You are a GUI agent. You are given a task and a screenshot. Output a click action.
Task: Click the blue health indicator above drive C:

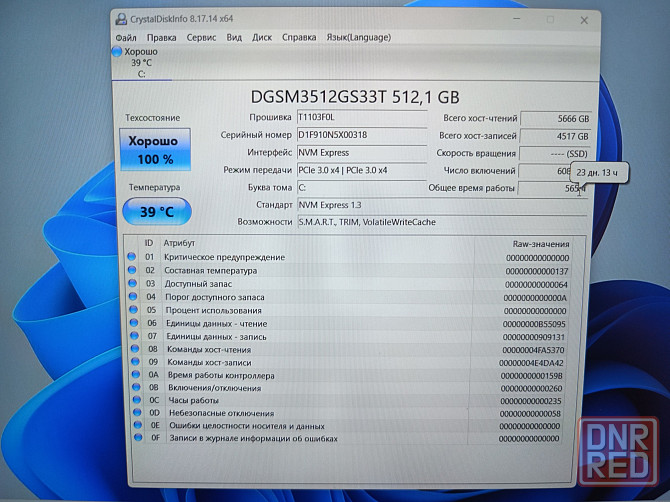coord(118,51)
